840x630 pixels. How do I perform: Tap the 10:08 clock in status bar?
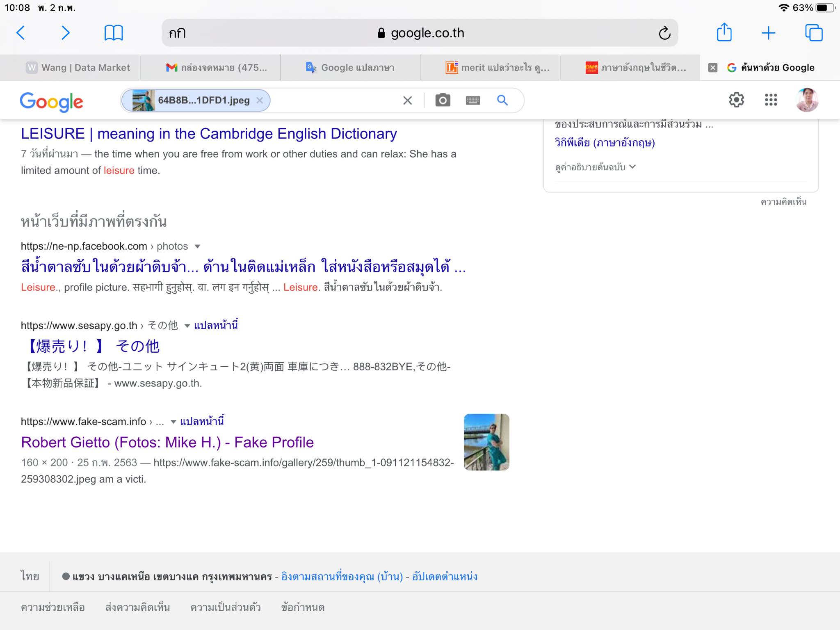tap(17, 8)
